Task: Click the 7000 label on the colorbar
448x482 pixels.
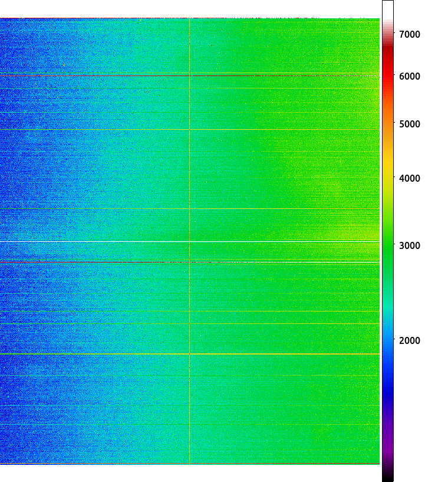Action: [x=409, y=34]
